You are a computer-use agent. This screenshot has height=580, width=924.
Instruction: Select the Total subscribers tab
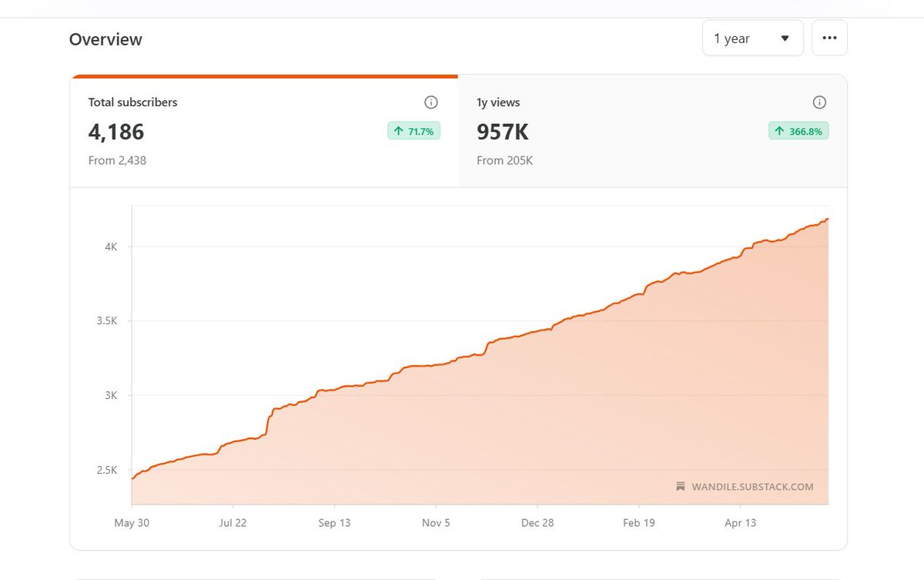point(264,131)
